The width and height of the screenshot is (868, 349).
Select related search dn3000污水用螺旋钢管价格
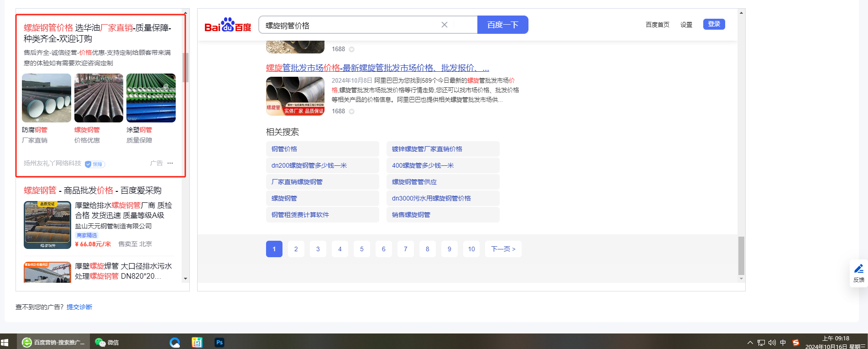point(443,198)
